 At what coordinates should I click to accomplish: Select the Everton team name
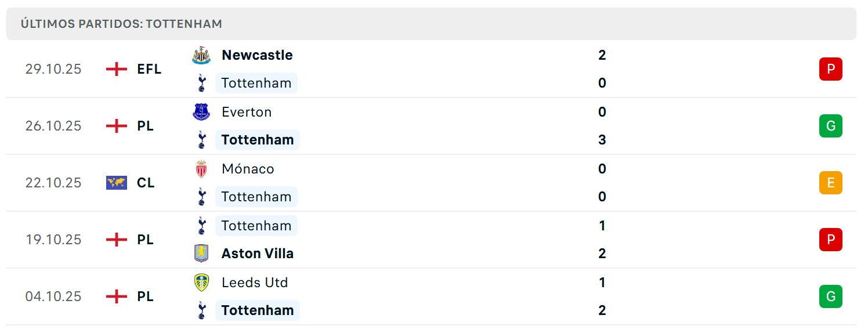[x=247, y=112]
